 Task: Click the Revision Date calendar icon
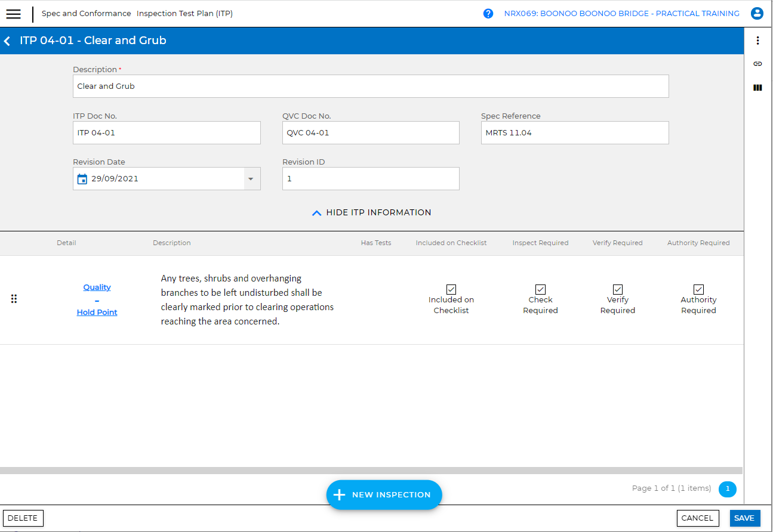tap(82, 179)
